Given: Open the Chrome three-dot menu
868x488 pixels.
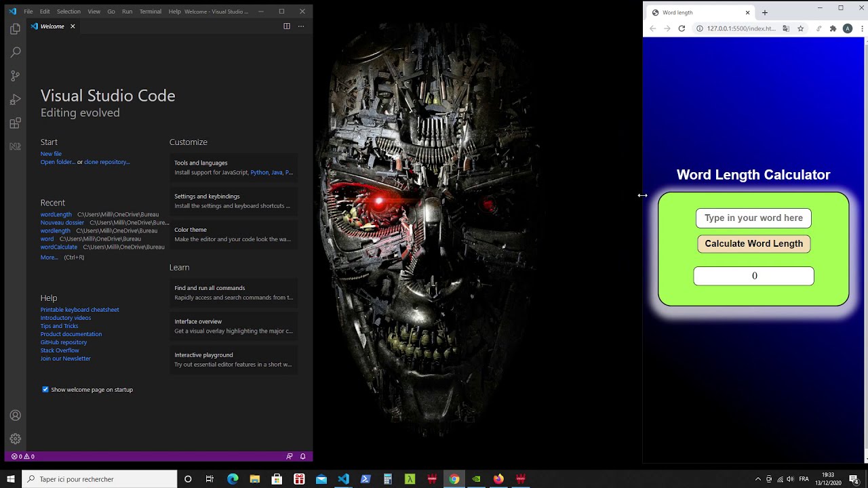Looking at the screenshot, I should point(861,28).
